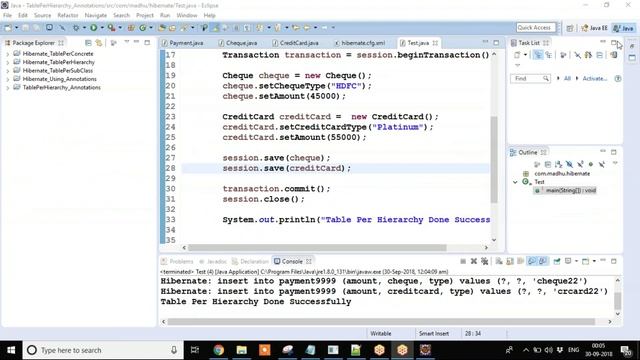
Task: Toggle Mark Occurrences in the toolbar
Action: click(x=215, y=27)
